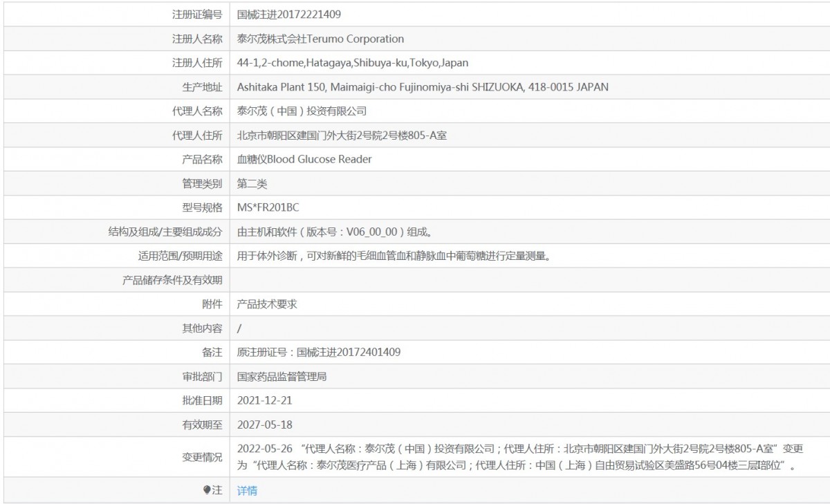Screen dimensions: 830x504
Task: Select 国家药品监督管理局 approval department
Action: 282,377
